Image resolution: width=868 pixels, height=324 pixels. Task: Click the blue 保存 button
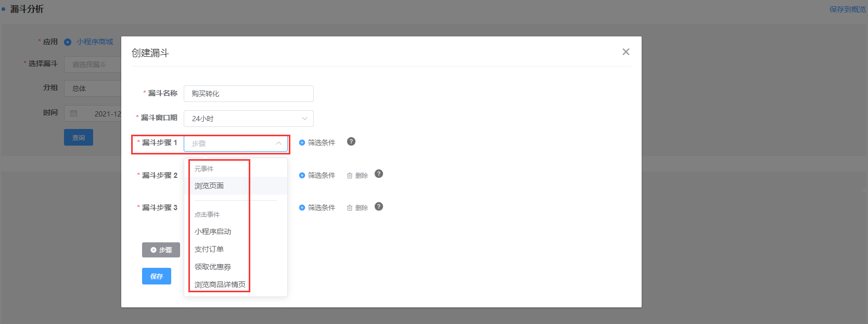(x=157, y=276)
